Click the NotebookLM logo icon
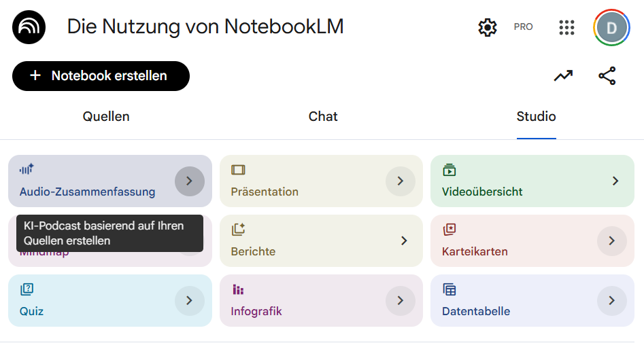This screenshot has width=644, height=360. (29, 27)
